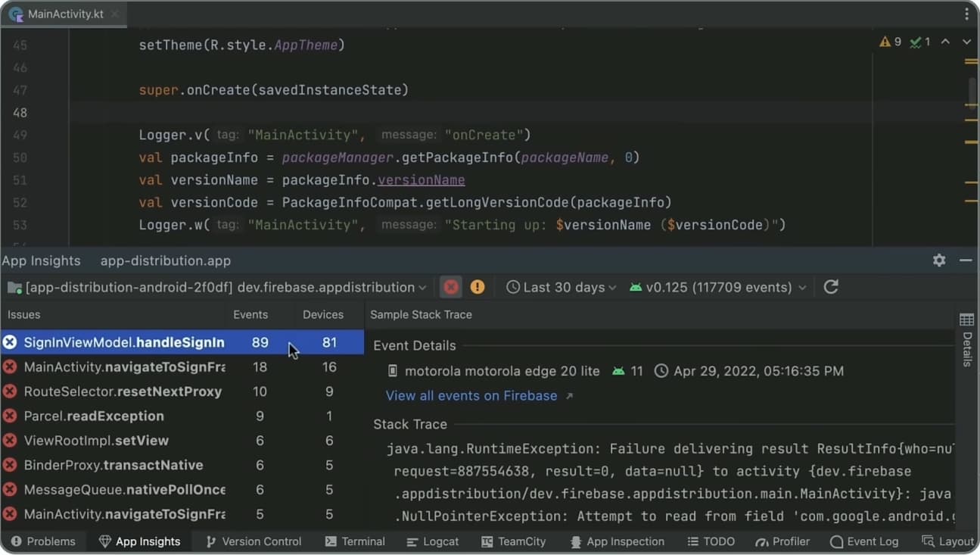Open the TODO tool window
The image size is (980, 555).
tap(711, 541)
